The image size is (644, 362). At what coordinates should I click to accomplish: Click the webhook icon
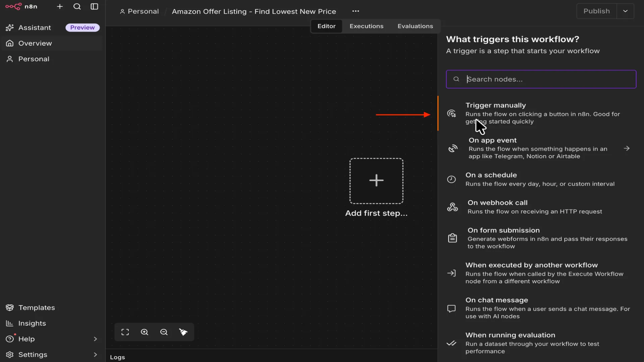(x=452, y=207)
